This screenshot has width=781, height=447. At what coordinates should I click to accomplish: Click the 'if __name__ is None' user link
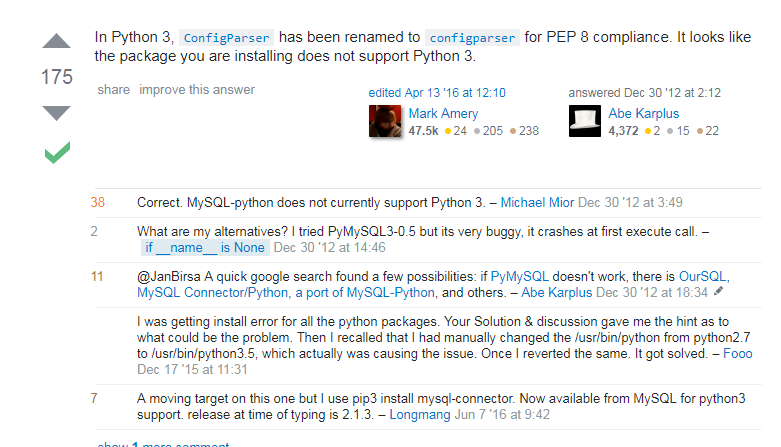[205, 248]
